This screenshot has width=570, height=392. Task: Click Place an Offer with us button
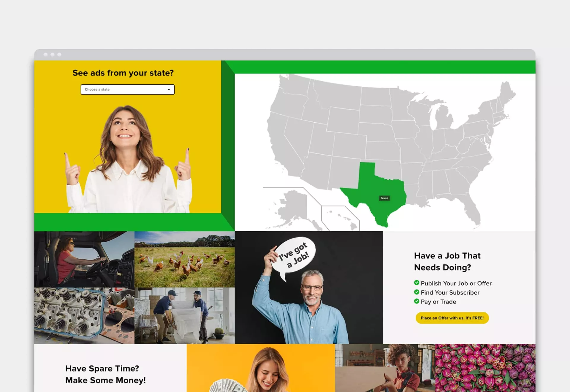[x=452, y=318]
